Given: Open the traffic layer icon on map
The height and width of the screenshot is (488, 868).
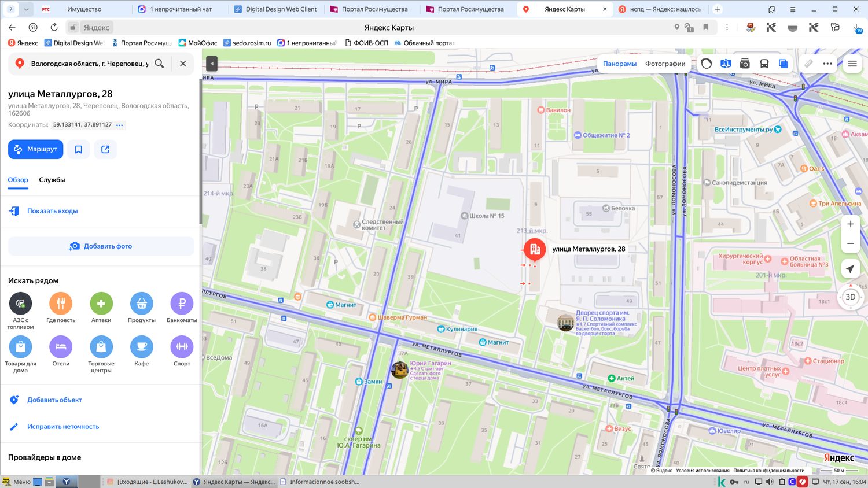Looking at the screenshot, I should [707, 64].
